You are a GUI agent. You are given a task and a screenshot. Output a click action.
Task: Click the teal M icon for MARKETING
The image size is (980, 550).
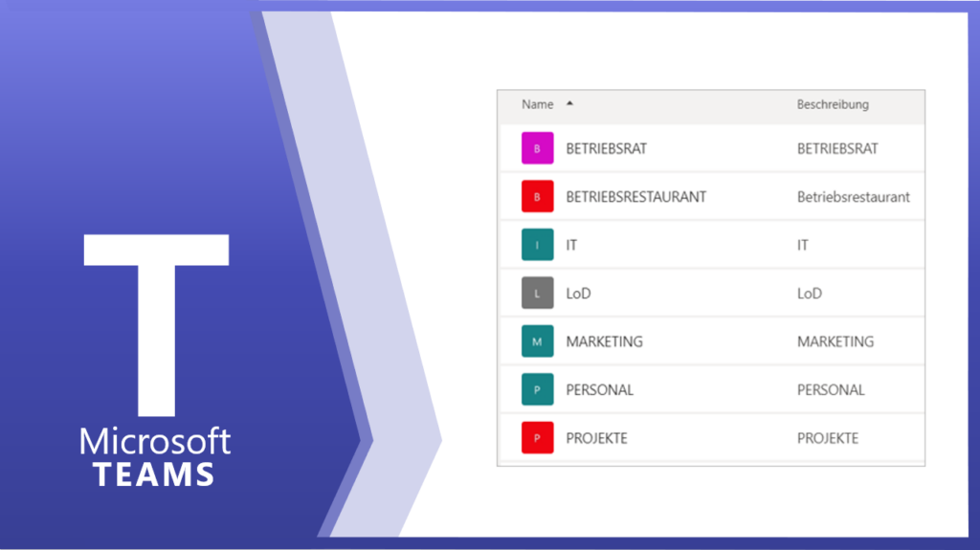[537, 341]
